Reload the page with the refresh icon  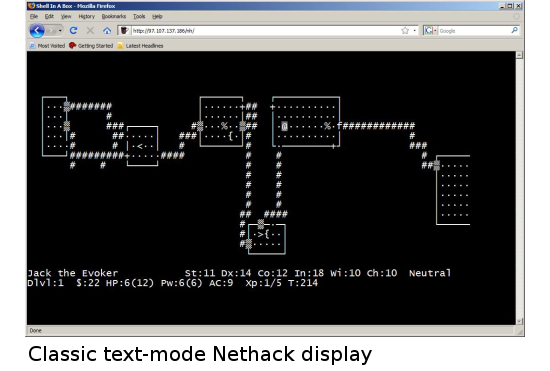[x=73, y=31]
